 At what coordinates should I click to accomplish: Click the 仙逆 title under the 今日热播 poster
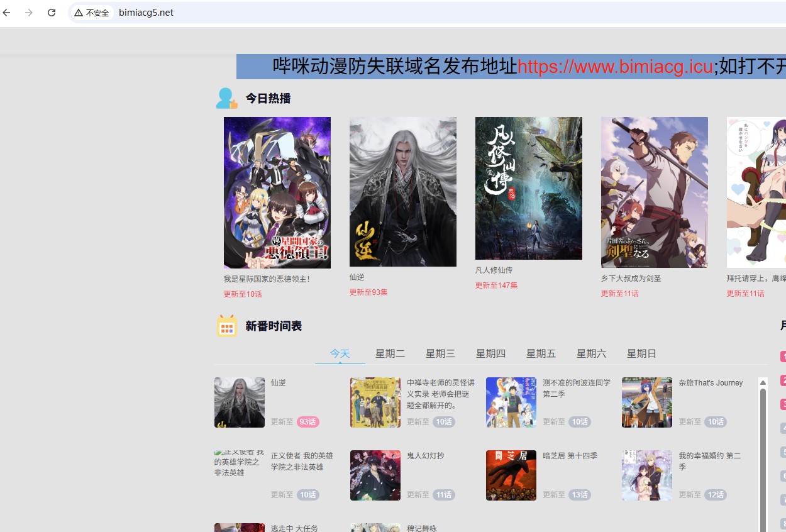(357, 277)
